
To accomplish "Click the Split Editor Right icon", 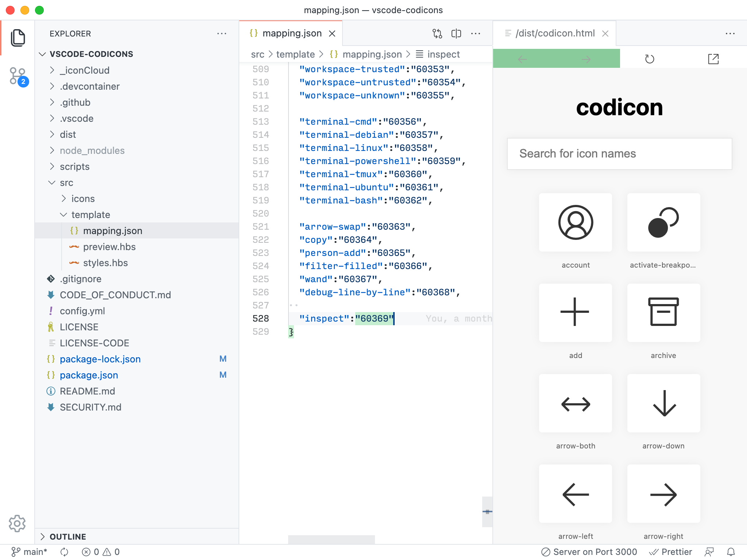I will 456,34.
